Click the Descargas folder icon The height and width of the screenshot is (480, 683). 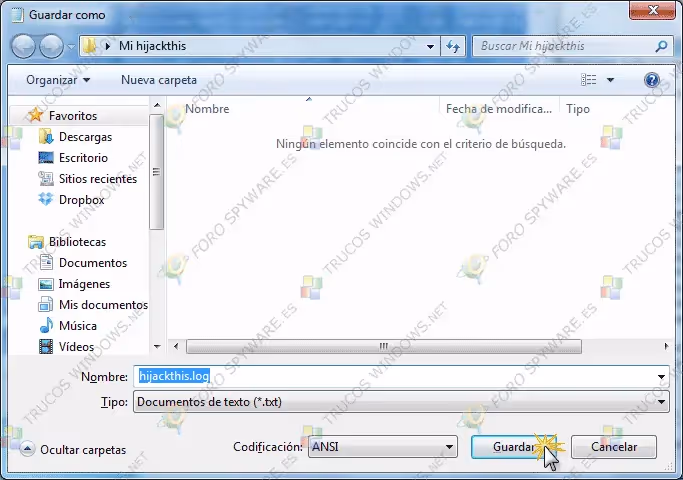46,136
